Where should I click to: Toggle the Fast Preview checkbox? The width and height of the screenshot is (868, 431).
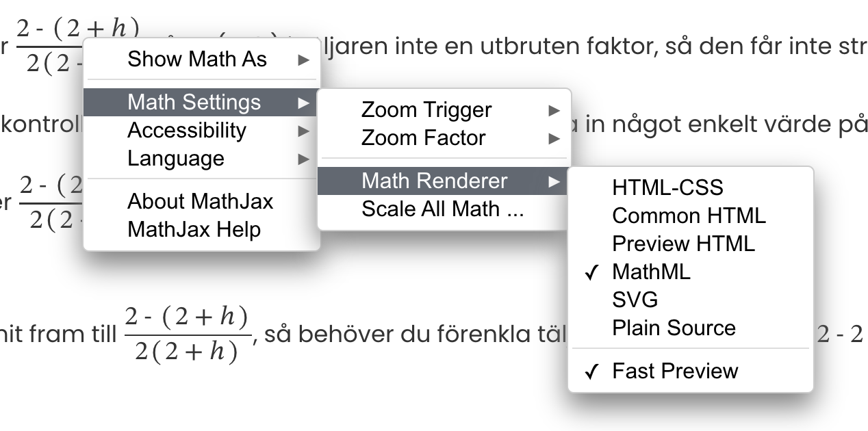[675, 371]
